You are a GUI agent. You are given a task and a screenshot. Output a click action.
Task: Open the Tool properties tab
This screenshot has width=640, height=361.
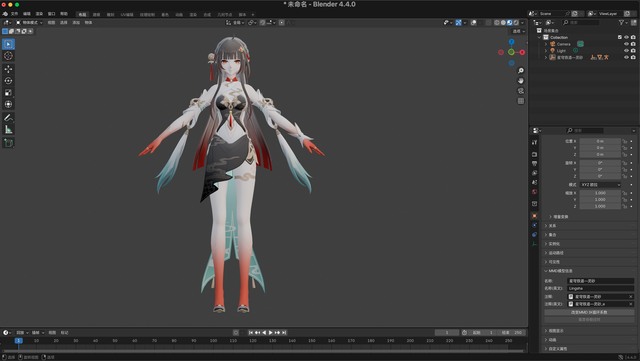534,143
